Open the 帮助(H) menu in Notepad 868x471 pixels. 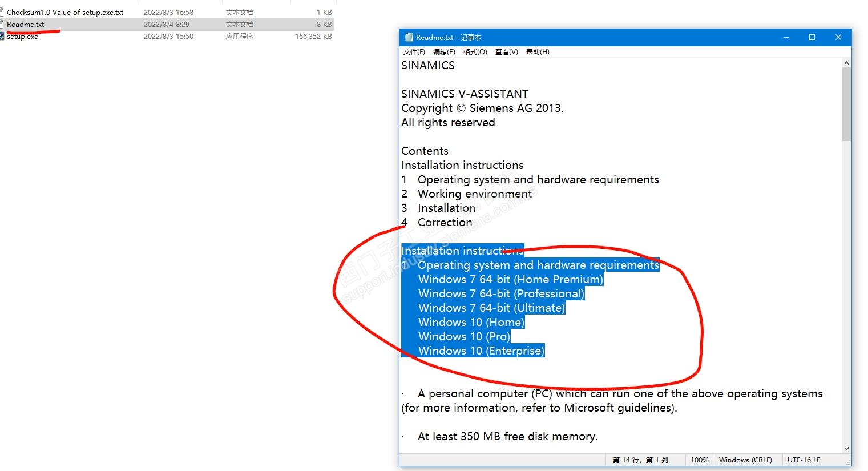538,52
